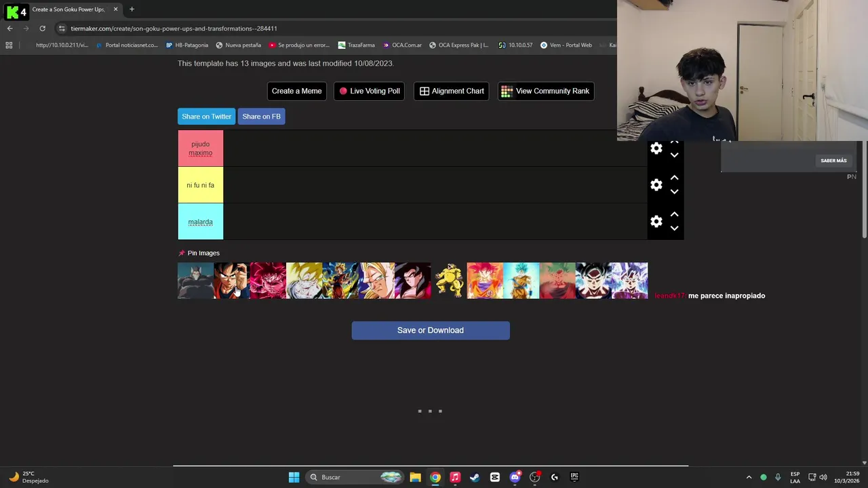Click the taskbar Buscar search box

pyautogui.click(x=356, y=477)
